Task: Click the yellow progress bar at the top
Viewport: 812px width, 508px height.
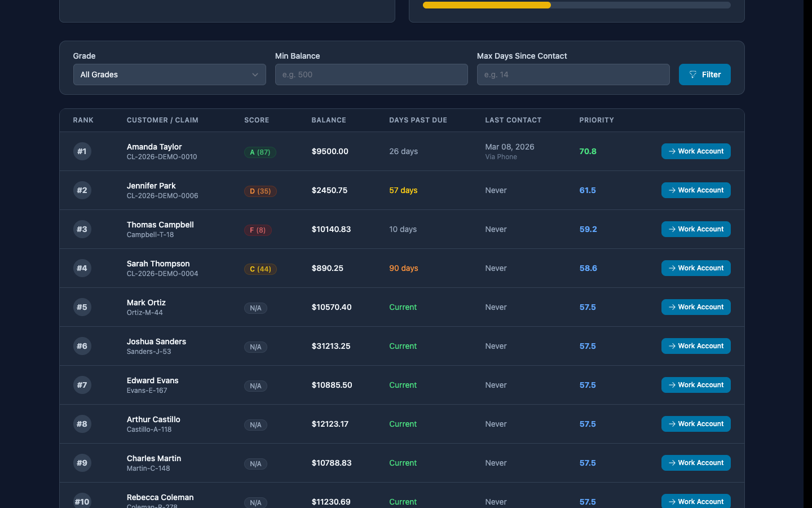Action: 486,5
